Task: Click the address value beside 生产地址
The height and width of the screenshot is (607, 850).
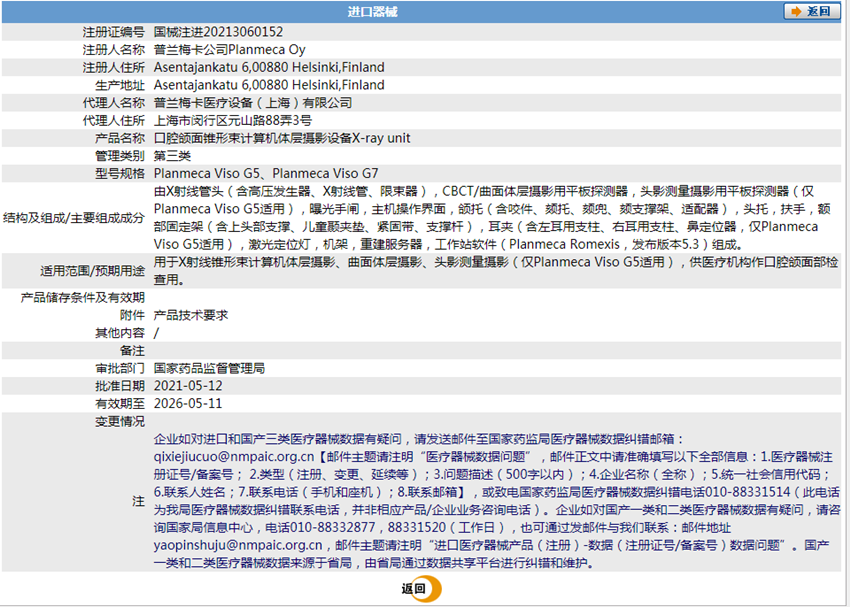Action: click(x=269, y=85)
